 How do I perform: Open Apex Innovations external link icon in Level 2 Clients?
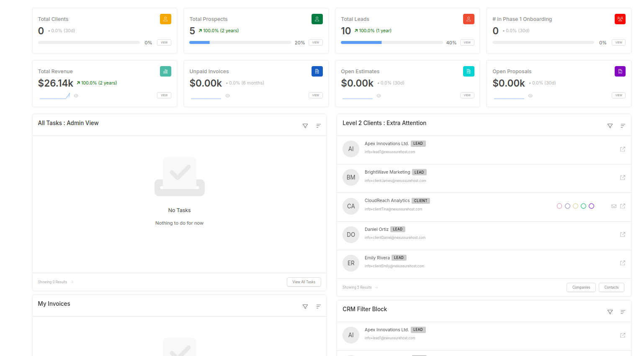click(623, 149)
